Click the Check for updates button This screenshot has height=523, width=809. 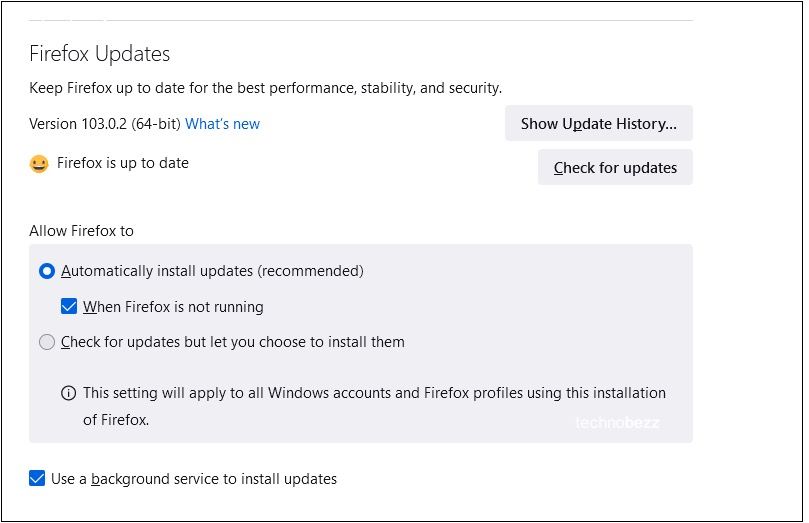(x=615, y=168)
